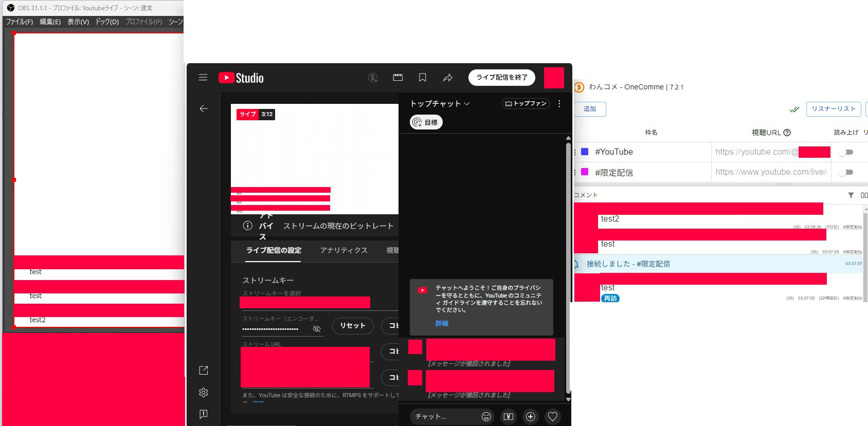Image resolution: width=868 pixels, height=426 pixels.
Task: Open the settings gear in Studio sidebar
Action: coord(204,393)
